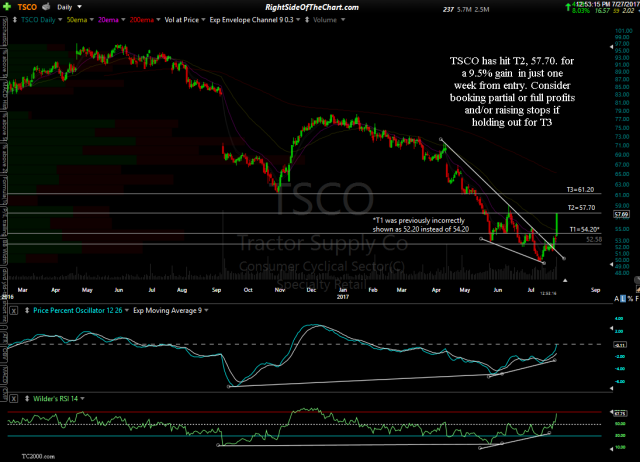This screenshot has width=640, height=462.
Task: Click up-down arrow beside Wilder's RSI 14
Action: pyautogui.click(x=27, y=399)
